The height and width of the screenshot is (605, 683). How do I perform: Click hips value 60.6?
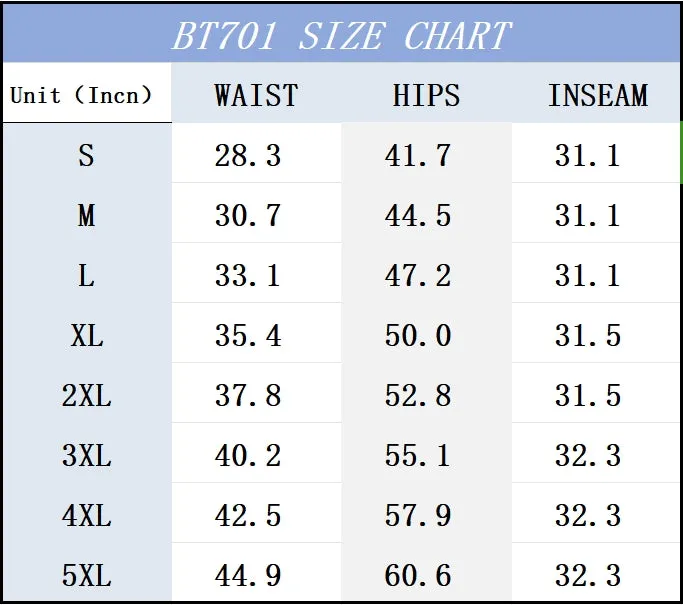418,575
